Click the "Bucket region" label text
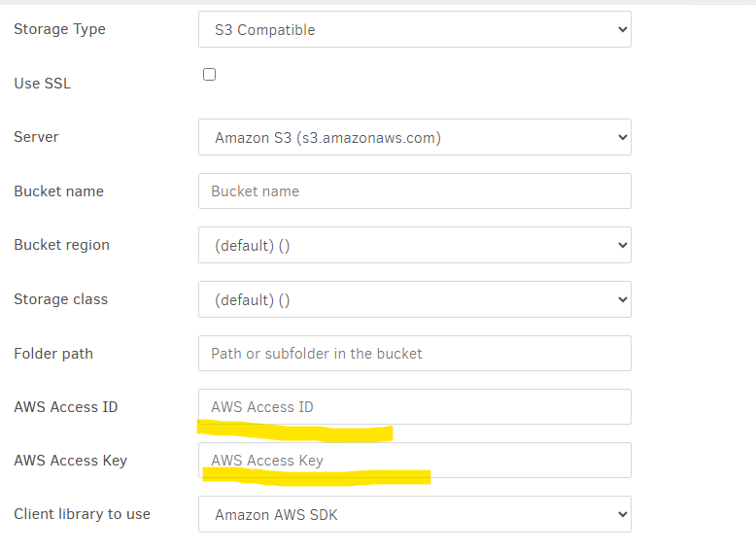The image size is (756, 552). point(61,245)
